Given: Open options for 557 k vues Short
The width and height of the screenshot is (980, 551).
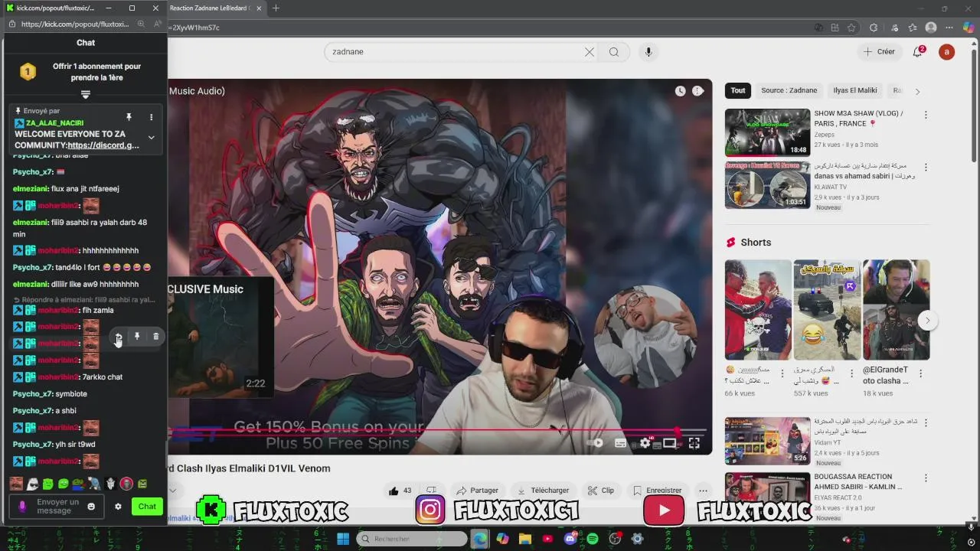Looking at the screenshot, I should pos(852,373).
